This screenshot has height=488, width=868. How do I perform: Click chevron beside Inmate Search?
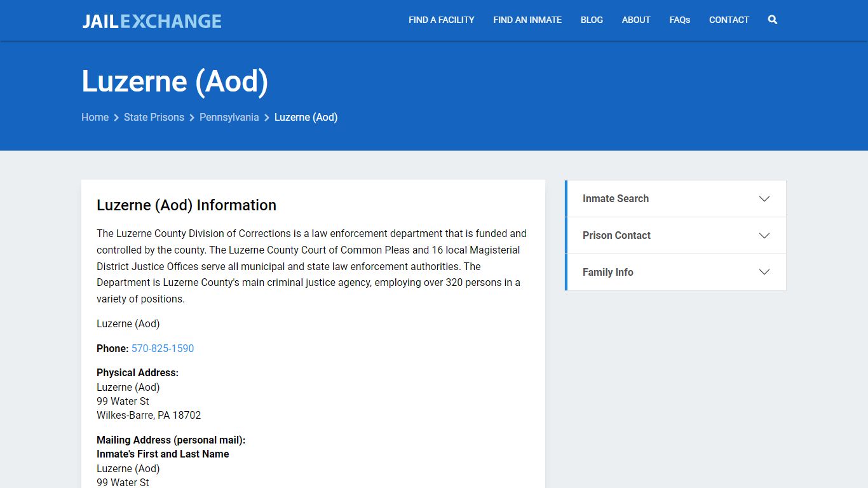[x=764, y=199]
